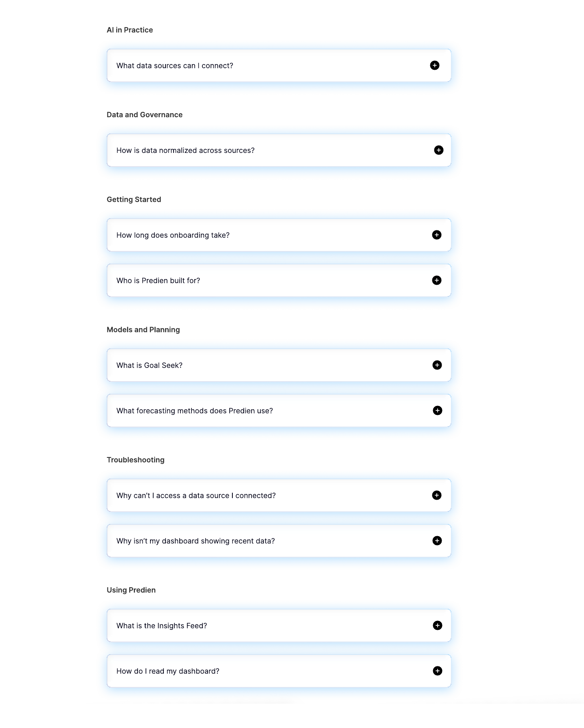Click plus icon on 'Who is Predien built for?'

point(436,280)
